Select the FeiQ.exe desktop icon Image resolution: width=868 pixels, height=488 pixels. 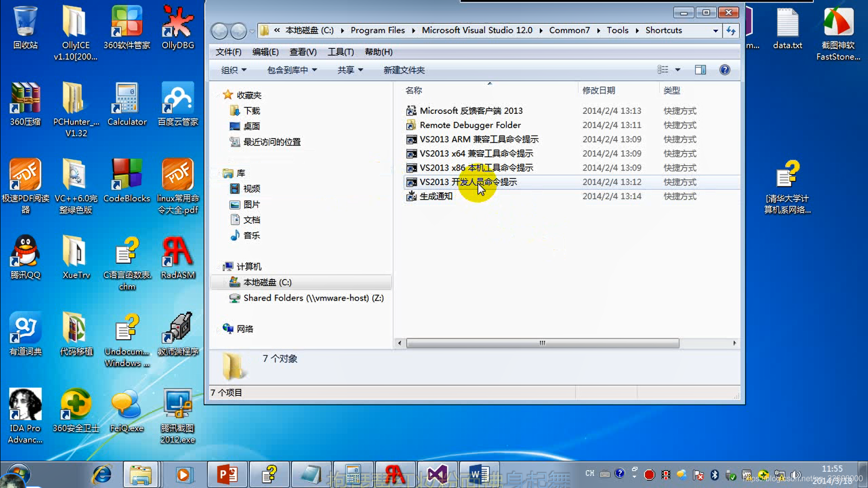(127, 411)
